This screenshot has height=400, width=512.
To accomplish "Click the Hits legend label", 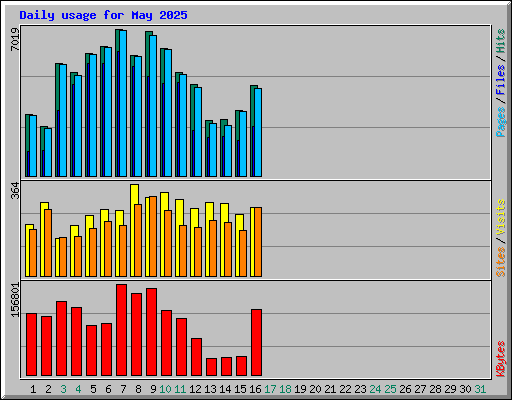I will 501,41.
